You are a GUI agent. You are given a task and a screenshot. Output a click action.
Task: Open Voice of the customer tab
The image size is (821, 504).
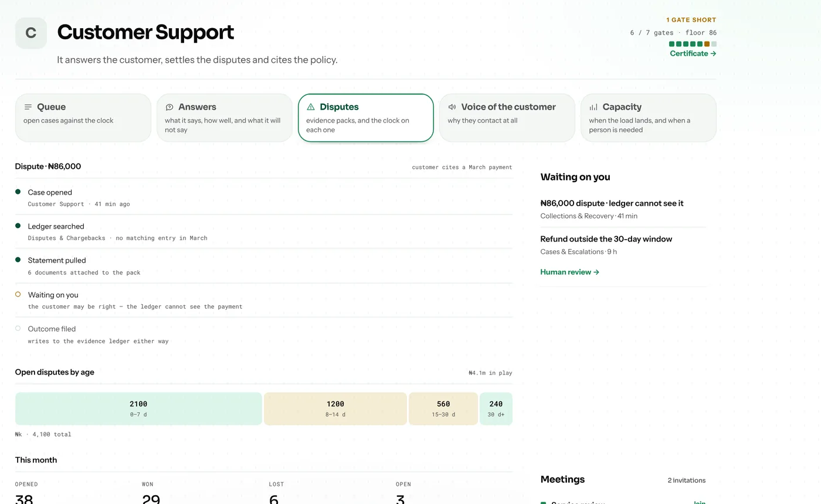pos(507,118)
